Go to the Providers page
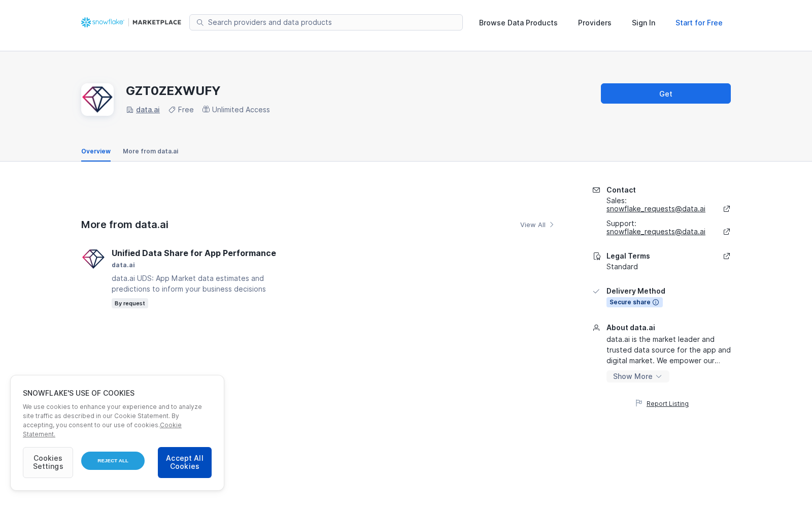 tap(595, 23)
